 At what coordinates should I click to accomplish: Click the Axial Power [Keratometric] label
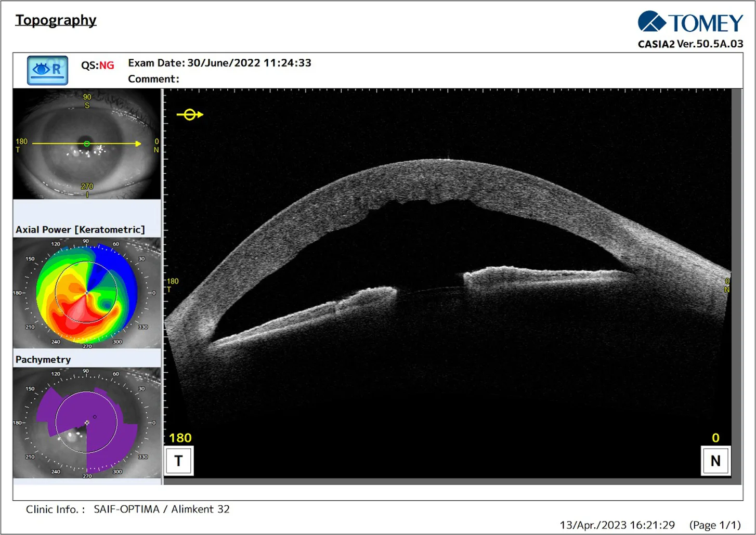80,230
